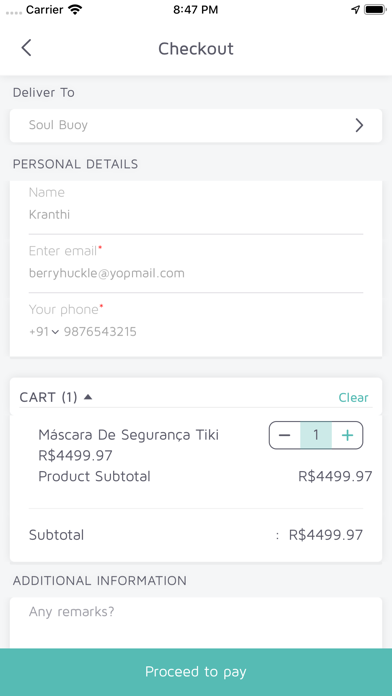
Task: Open the Soul Buoy delivery address chevron
Action: coord(359,126)
